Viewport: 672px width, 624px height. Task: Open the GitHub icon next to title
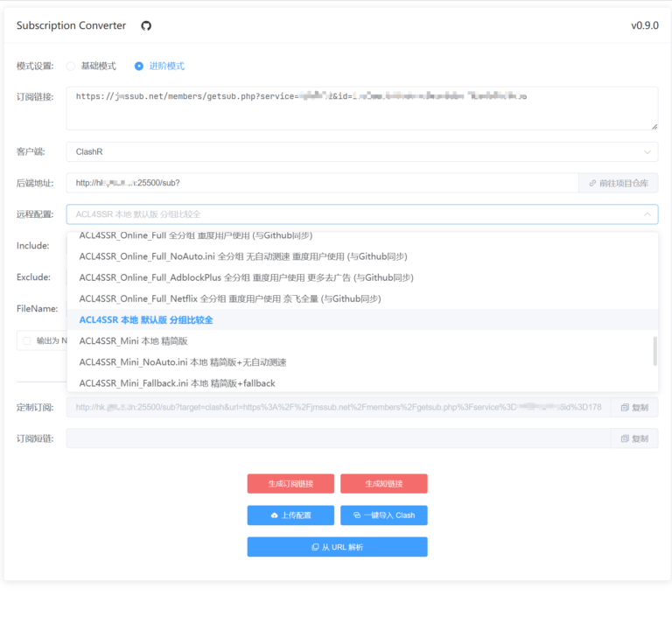[146, 26]
